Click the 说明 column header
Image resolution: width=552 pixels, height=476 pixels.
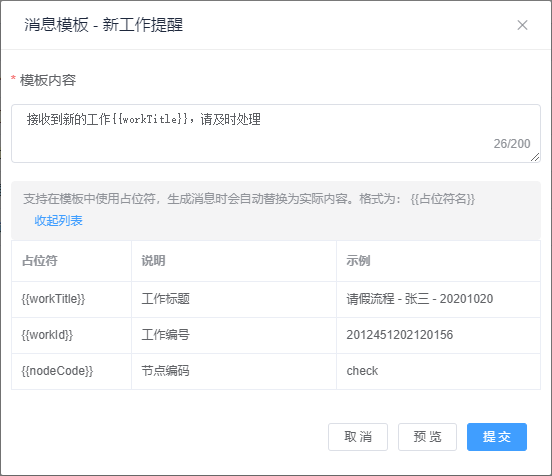click(234, 261)
